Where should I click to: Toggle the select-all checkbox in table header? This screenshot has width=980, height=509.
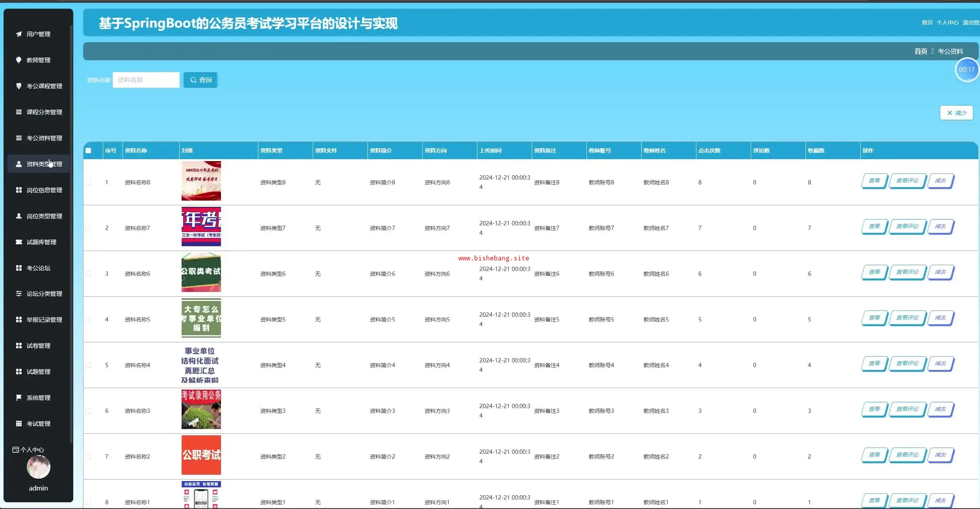point(88,150)
